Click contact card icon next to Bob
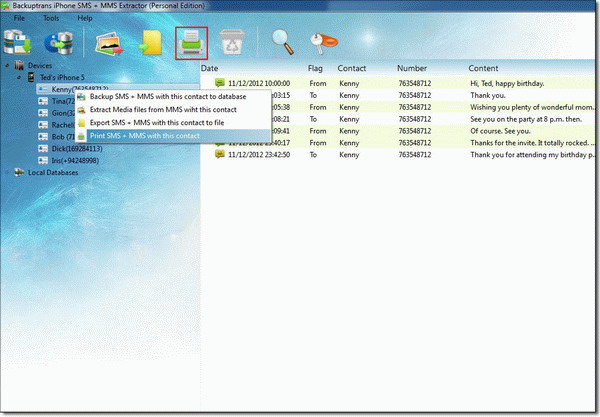Image resolution: width=600 pixels, height=417 pixels. pyautogui.click(x=43, y=137)
